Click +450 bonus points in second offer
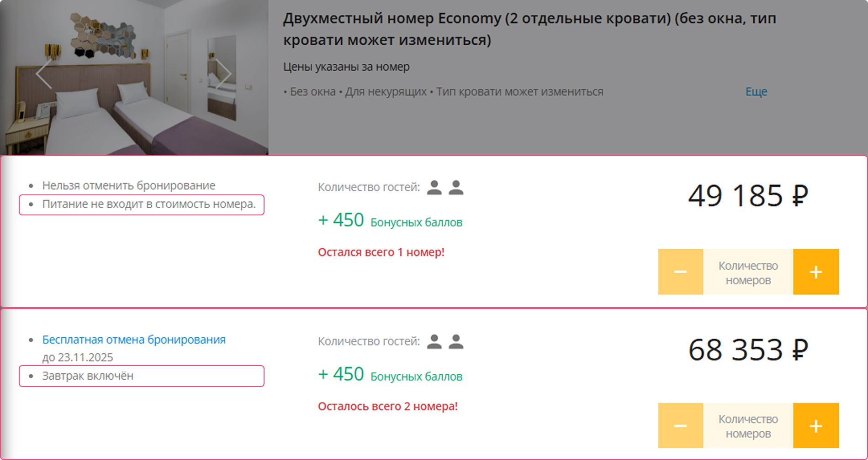The height and width of the screenshot is (460, 868). pyautogui.click(x=390, y=375)
